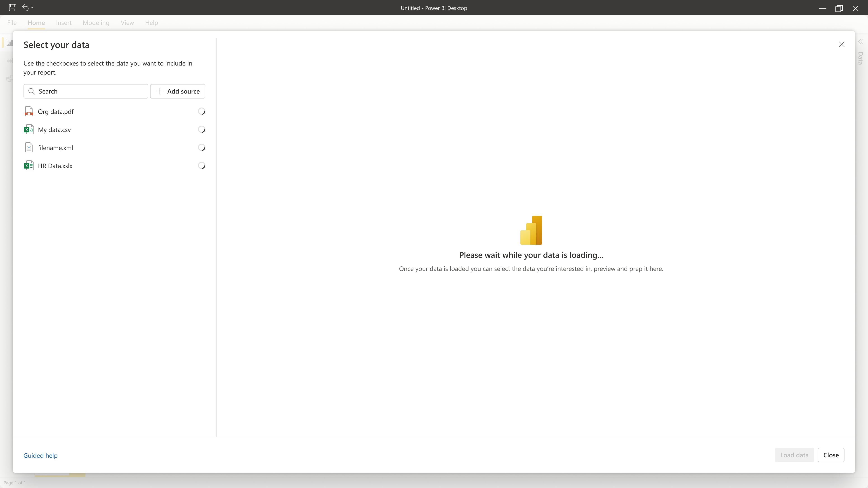
Task: Open the undo history dropdown arrow
Action: click(x=32, y=7)
